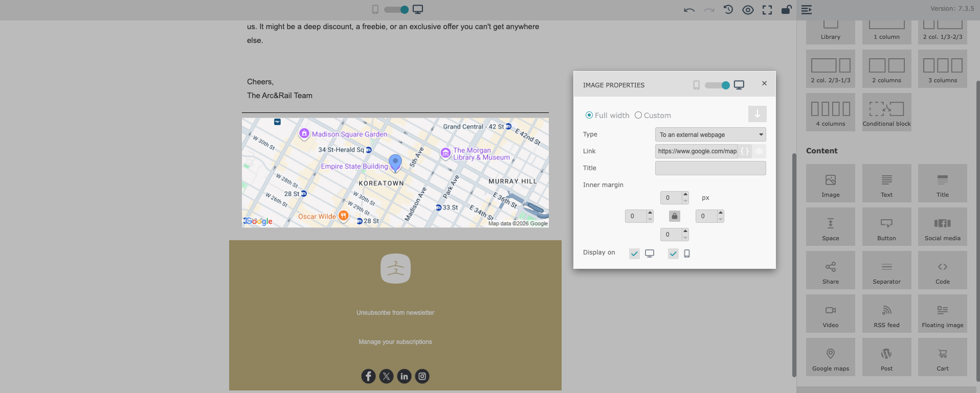Toggle fullscreen mode icon
Screen dimensions: 980x393
point(767,10)
